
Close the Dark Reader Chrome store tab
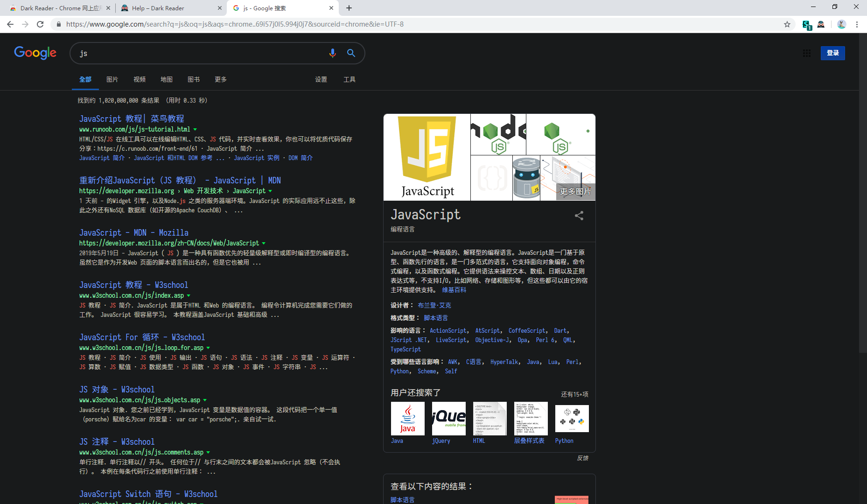[108, 8]
